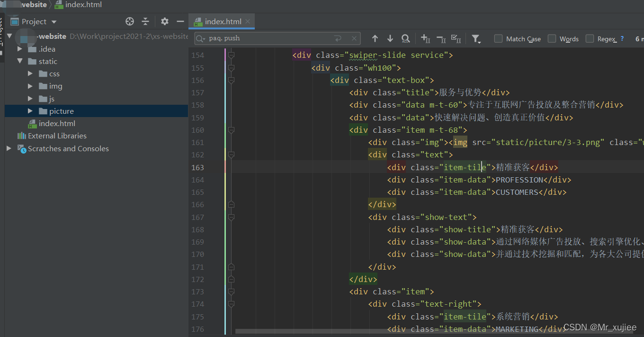The width and height of the screenshot is (644, 337).
Task: Fold the code block at line 160
Action: tap(231, 130)
